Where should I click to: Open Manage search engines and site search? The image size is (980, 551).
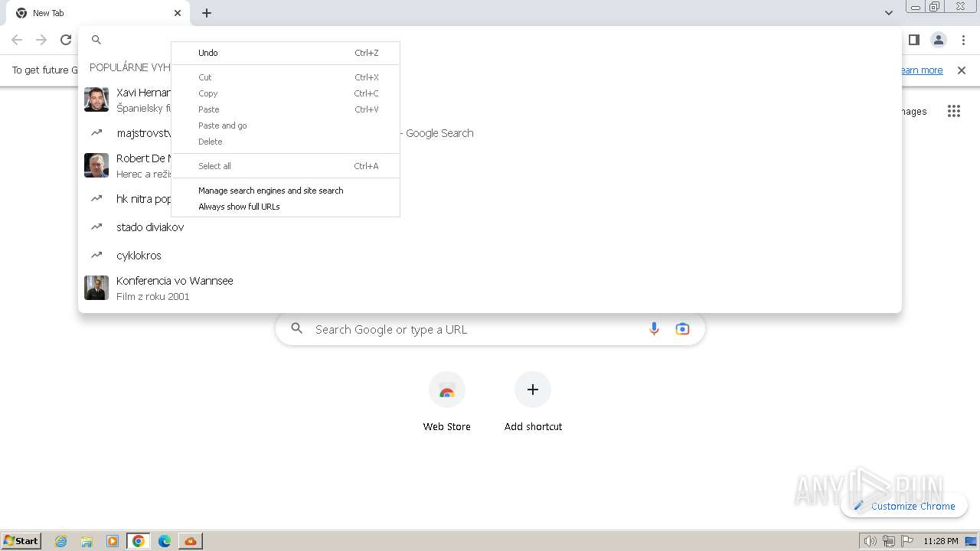[x=285, y=191]
